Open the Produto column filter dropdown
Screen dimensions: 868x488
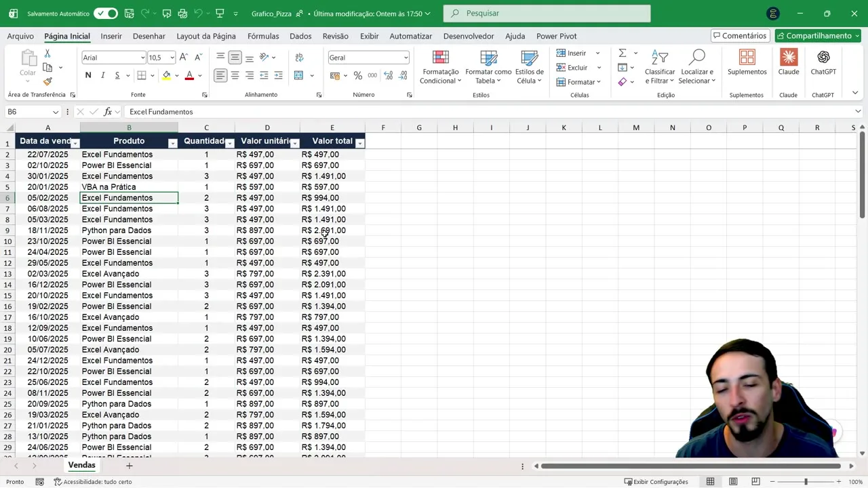(172, 143)
